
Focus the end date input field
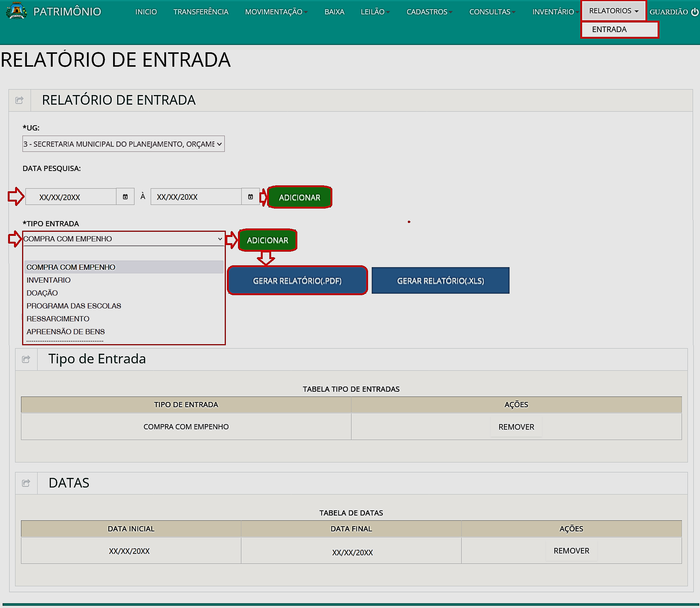click(196, 197)
